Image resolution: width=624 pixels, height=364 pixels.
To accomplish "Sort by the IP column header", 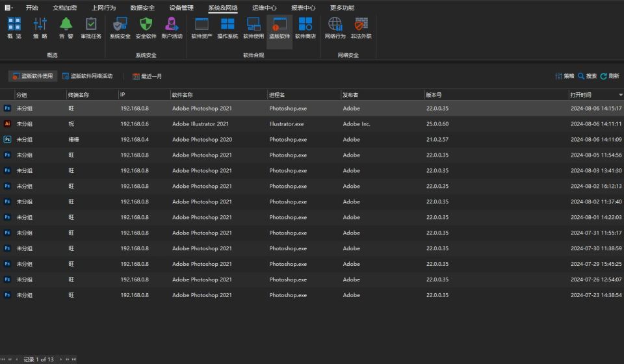I will tap(144, 95).
